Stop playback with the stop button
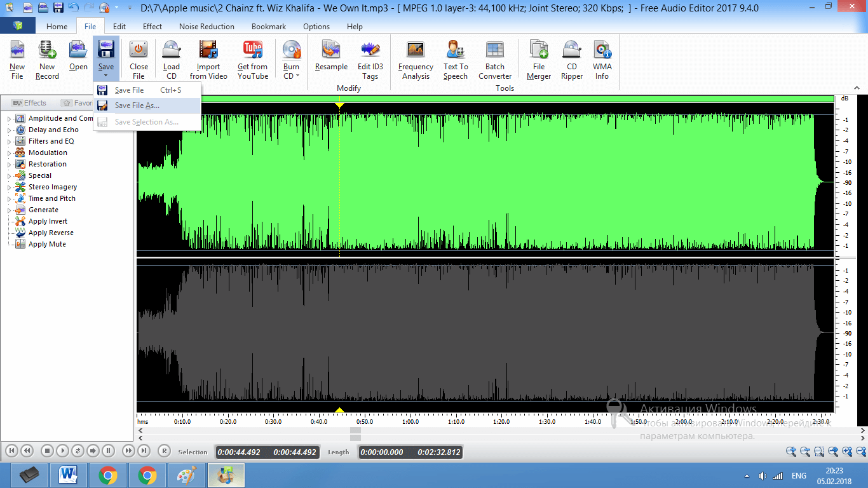Viewport: 868px width, 488px height. 47,451
